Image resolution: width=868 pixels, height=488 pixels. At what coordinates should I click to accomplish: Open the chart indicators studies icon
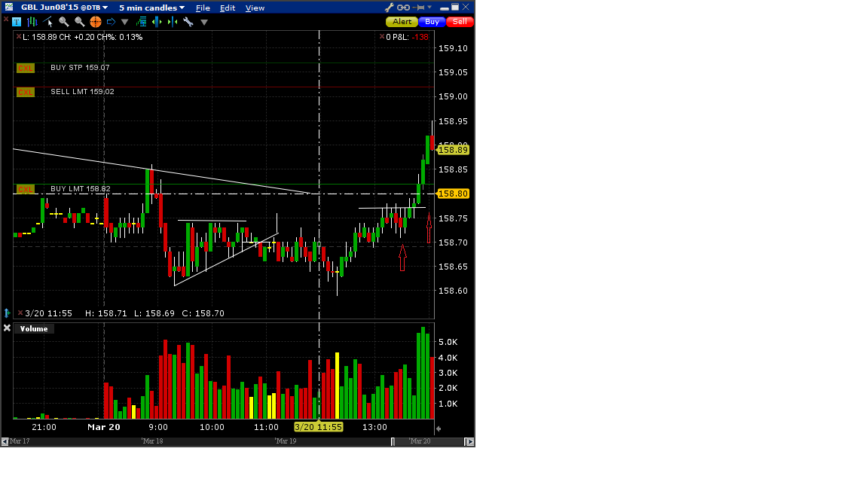(x=141, y=22)
